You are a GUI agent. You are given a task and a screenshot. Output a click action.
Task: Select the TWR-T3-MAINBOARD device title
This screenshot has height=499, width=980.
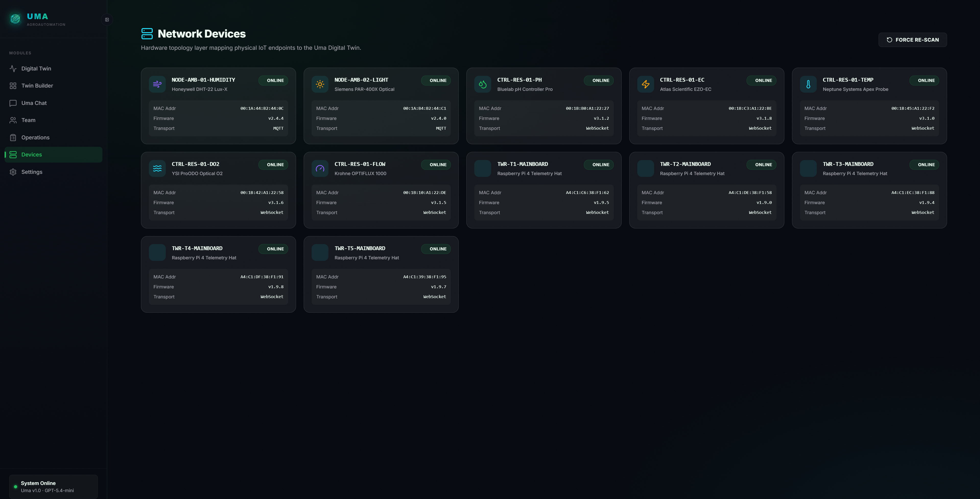[x=848, y=164]
